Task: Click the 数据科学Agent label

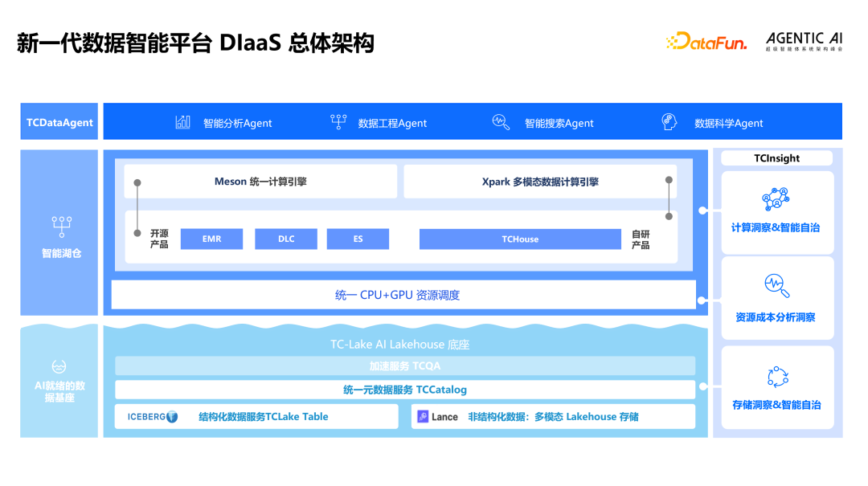Action: coord(728,124)
